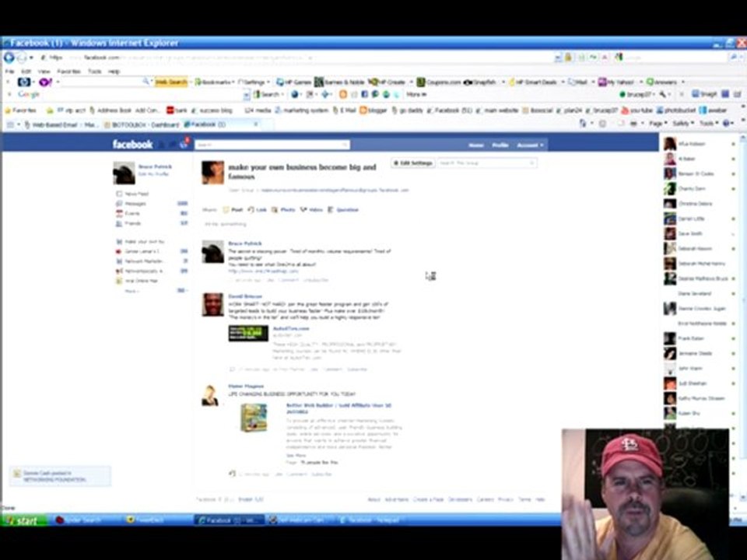Screen dimensions: 747x560
Task: Open the Favorites menu
Action: [68, 72]
